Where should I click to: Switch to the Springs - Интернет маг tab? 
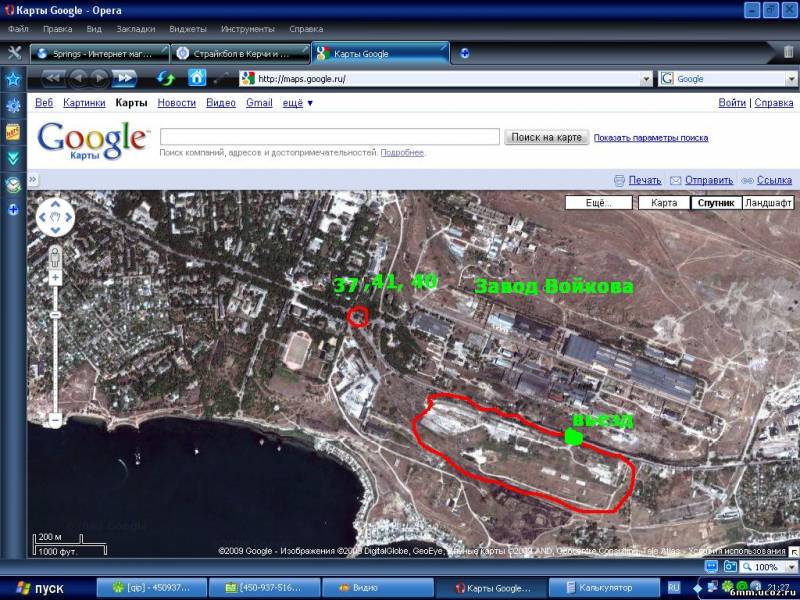pos(99,54)
